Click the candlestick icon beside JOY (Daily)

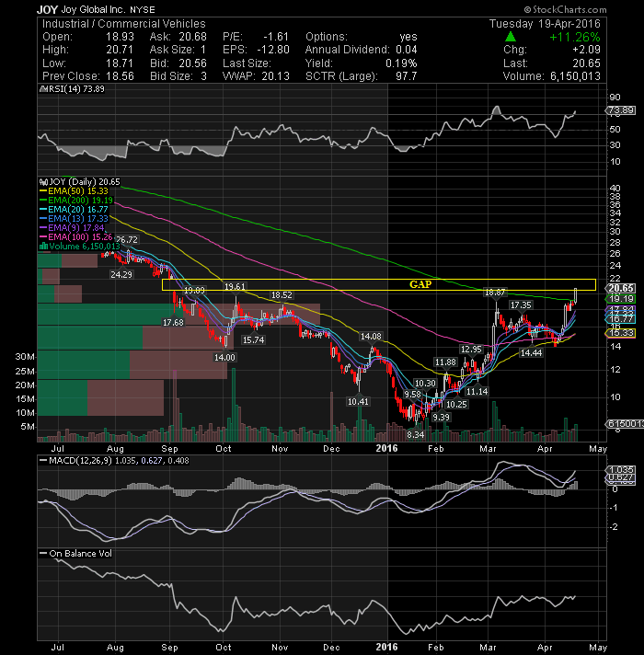click(x=43, y=182)
